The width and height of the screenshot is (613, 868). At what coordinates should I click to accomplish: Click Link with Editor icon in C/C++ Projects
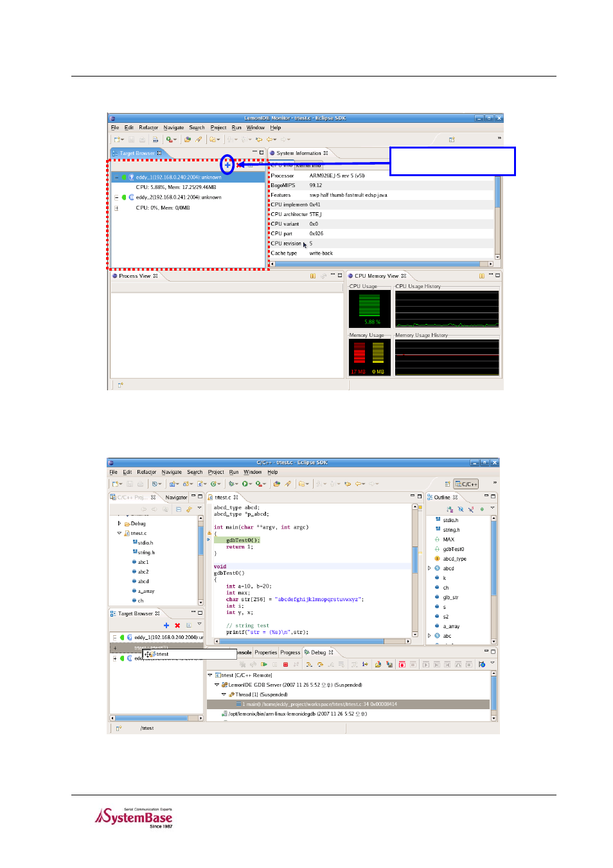click(189, 509)
